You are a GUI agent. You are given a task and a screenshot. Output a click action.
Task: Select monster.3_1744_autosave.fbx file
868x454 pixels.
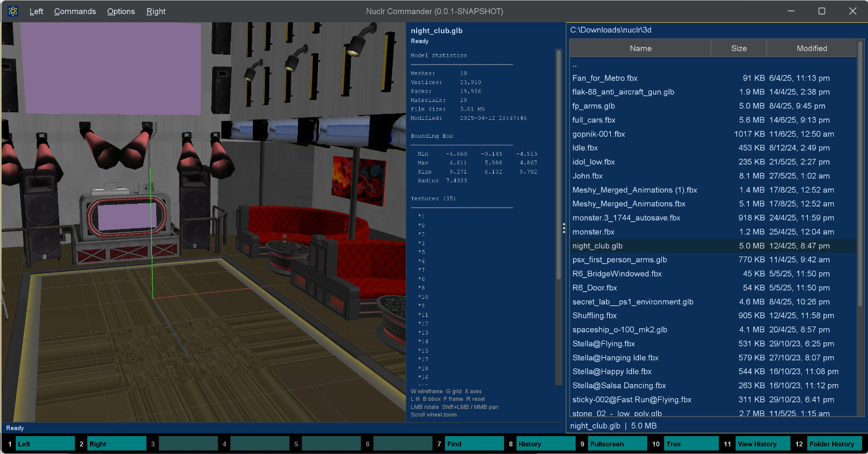(713, 218)
